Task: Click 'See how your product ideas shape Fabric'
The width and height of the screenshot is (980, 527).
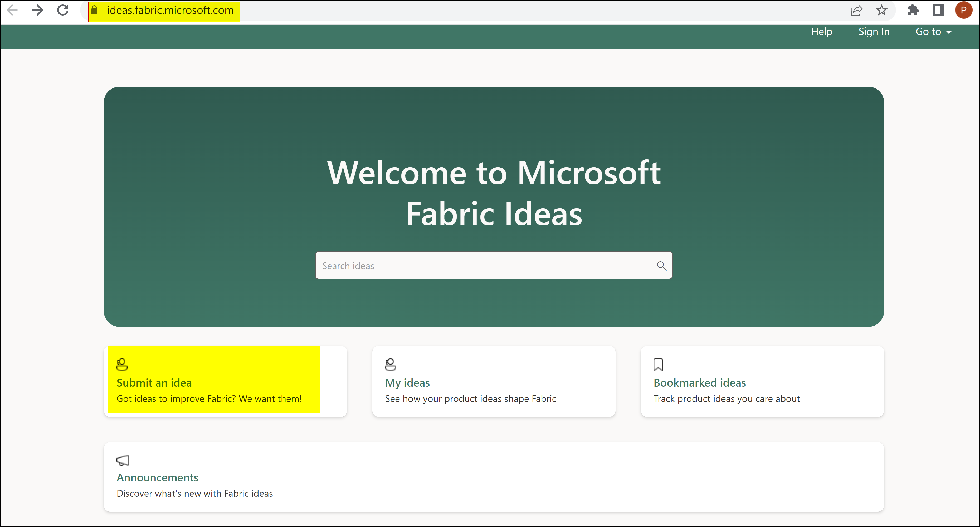Action: 471,398
